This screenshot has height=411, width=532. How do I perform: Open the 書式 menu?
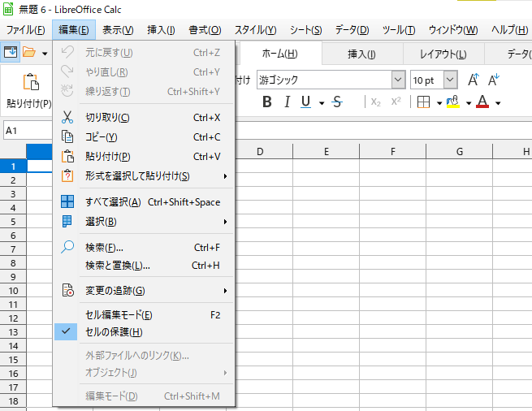[205, 30]
